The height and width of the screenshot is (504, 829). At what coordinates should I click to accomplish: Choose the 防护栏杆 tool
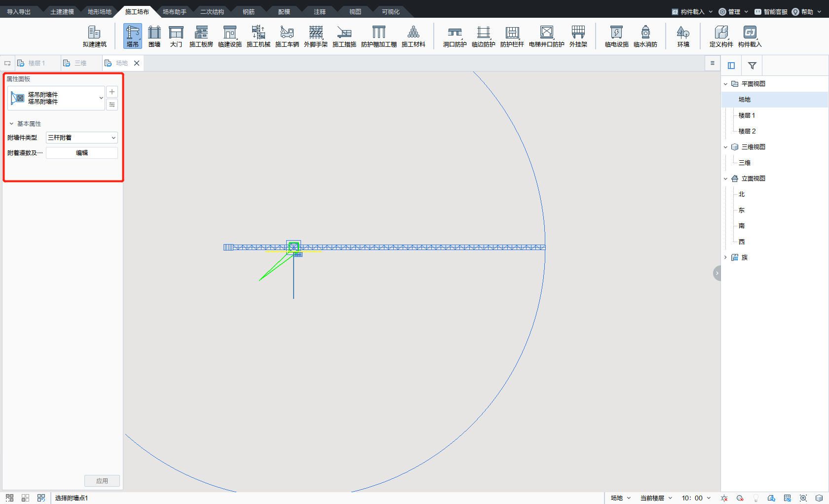click(512, 36)
